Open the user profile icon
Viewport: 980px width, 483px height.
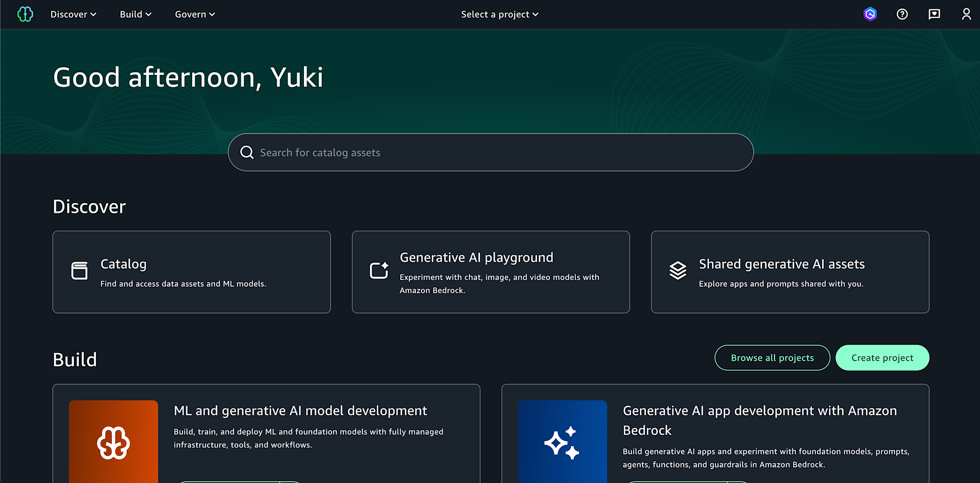tap(966, 14)
